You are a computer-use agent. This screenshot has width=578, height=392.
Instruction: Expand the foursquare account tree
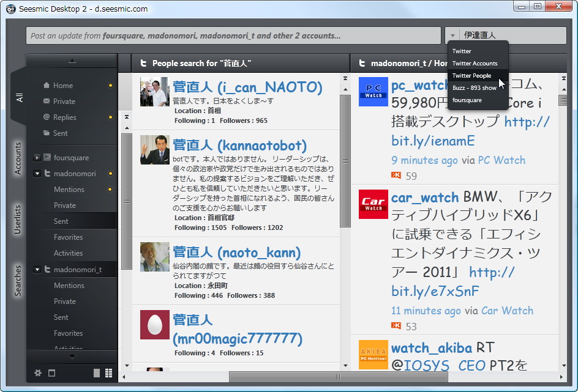[37, 158]
